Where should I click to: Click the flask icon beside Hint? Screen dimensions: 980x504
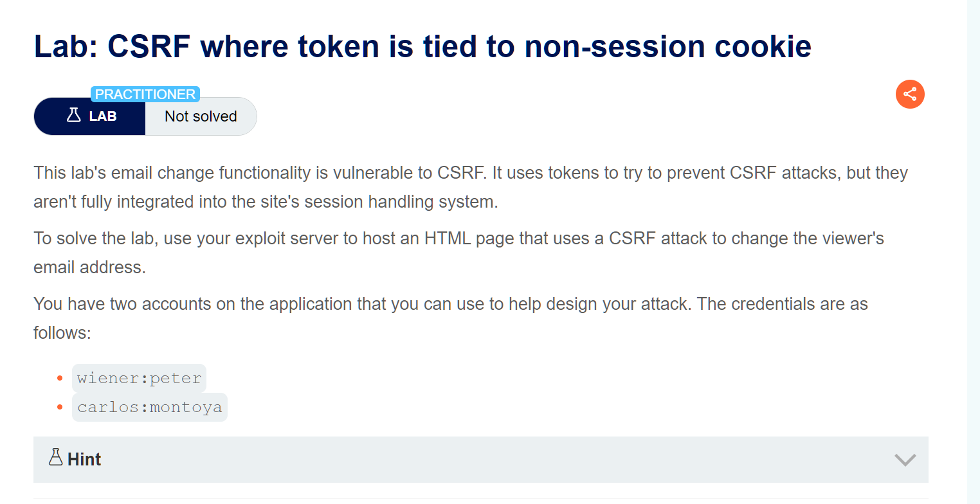coord(55,458)
